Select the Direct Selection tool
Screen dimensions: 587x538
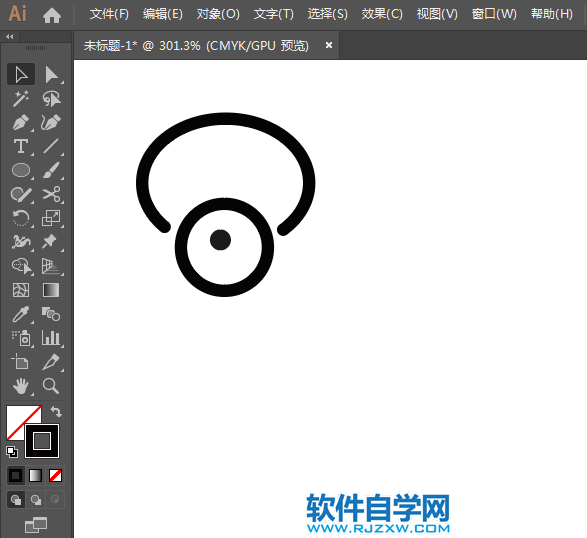pyautogui.click(x=51, y=74)
